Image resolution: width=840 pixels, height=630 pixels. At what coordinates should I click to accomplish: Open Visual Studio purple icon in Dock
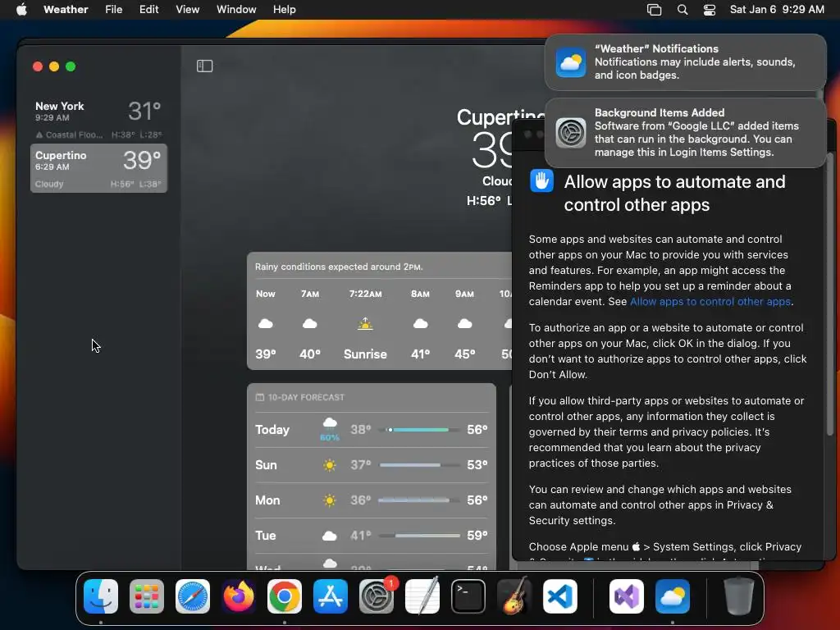point(627,596)
